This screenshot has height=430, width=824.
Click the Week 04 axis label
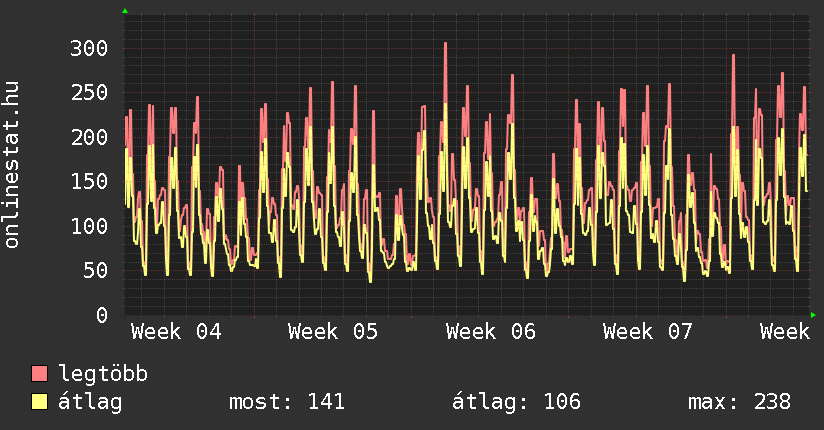[x=176, y=331]
